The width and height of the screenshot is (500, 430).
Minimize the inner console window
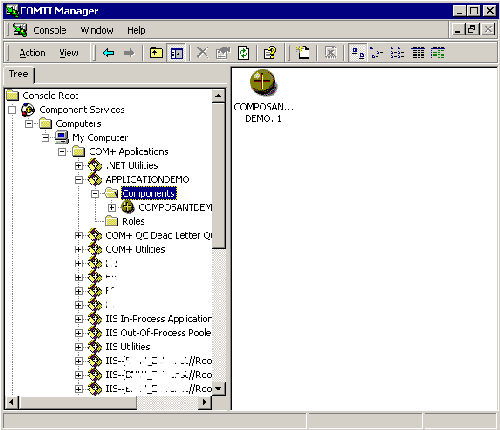[x=458, y=30]
